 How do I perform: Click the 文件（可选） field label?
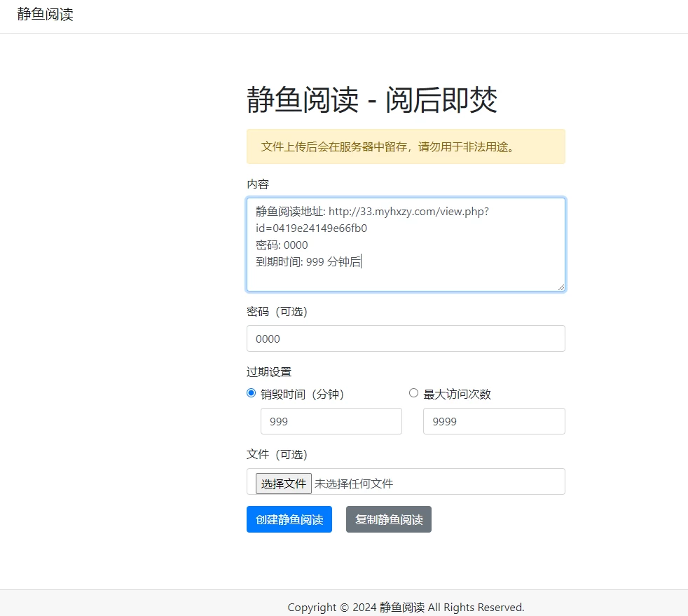(x=277, y=454)
